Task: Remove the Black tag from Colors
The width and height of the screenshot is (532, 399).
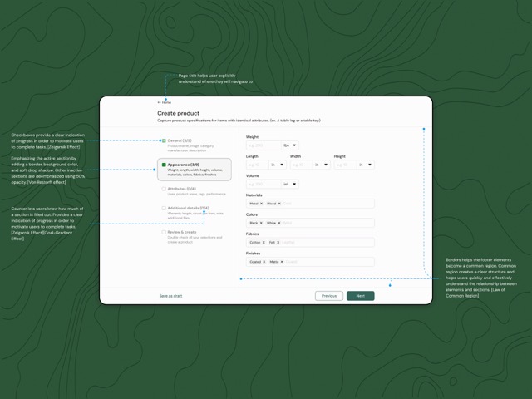Action: [x=261, y=223]
